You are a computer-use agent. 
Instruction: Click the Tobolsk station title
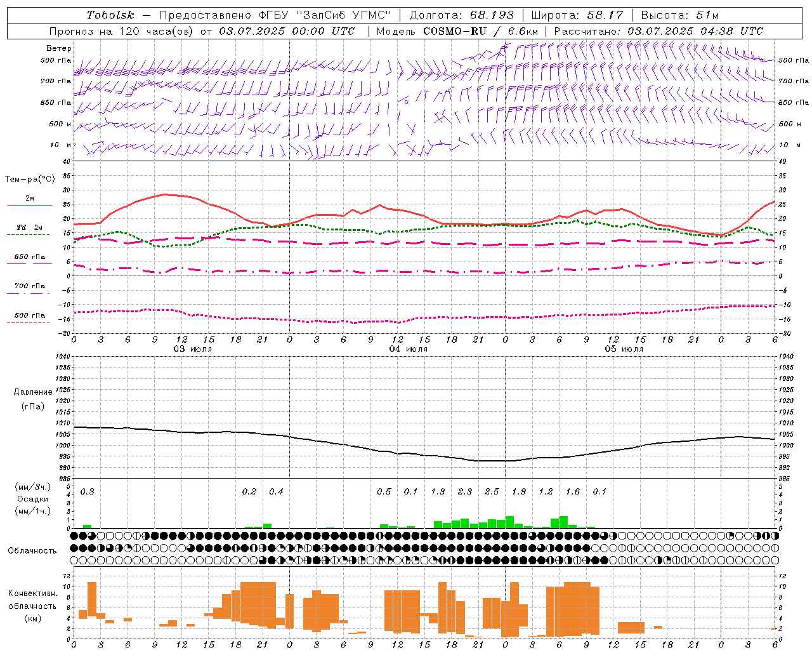110,15
